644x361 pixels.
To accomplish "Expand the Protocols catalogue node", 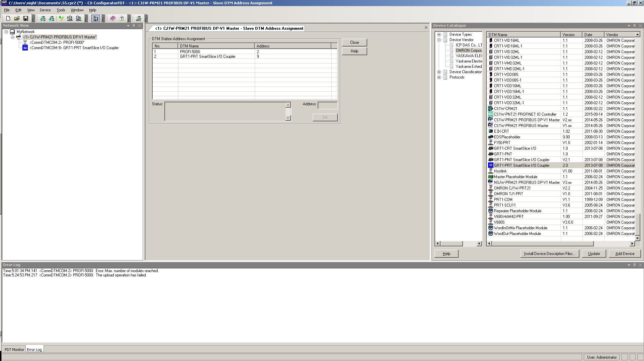I will (x=439, y=77).
